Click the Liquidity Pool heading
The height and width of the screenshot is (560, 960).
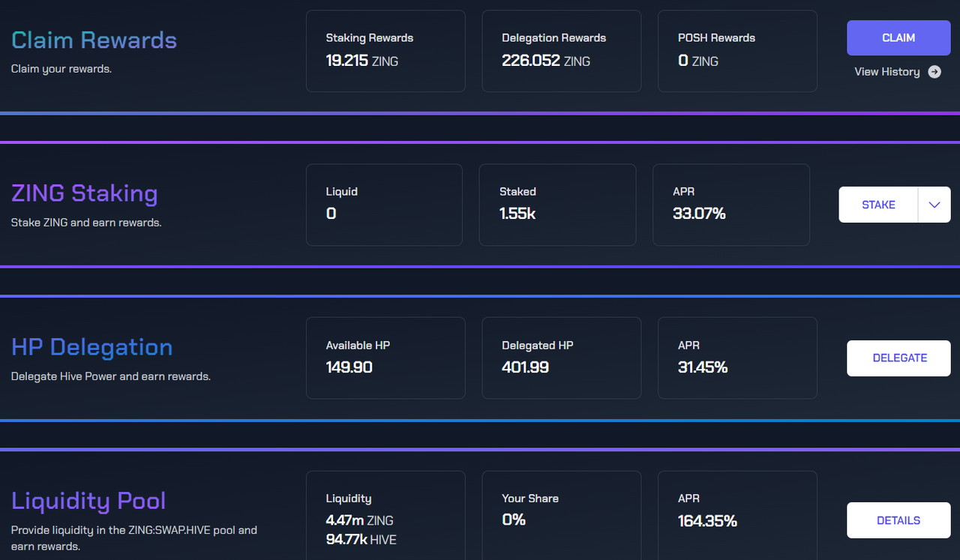88,501
